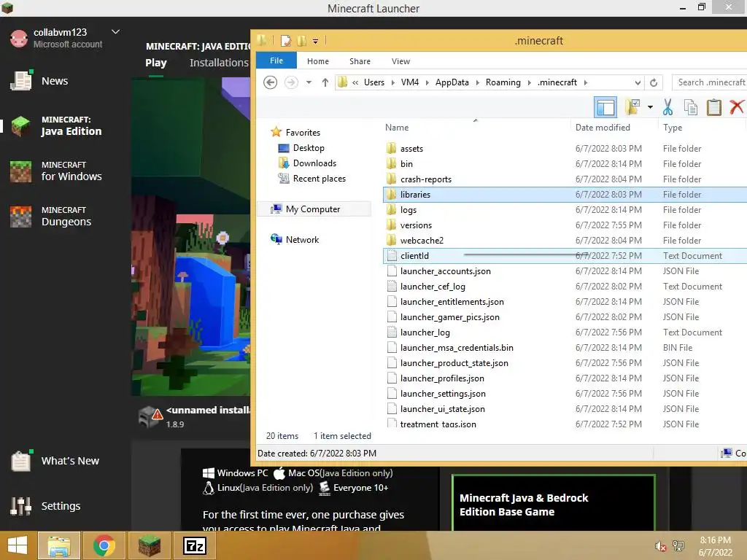This screenshot has width=747, height=560.
Task: Open 7-Zip from the taskbar
Action: coord(195,545)
